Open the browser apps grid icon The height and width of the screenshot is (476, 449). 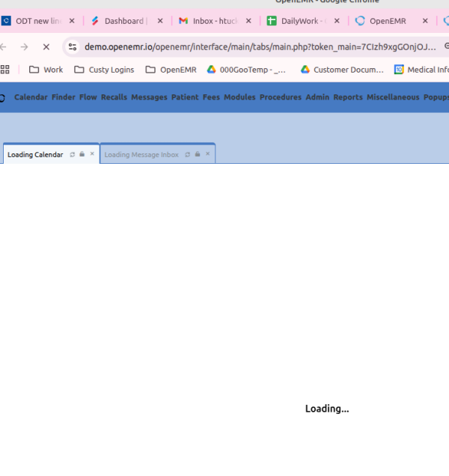(5, 70)
